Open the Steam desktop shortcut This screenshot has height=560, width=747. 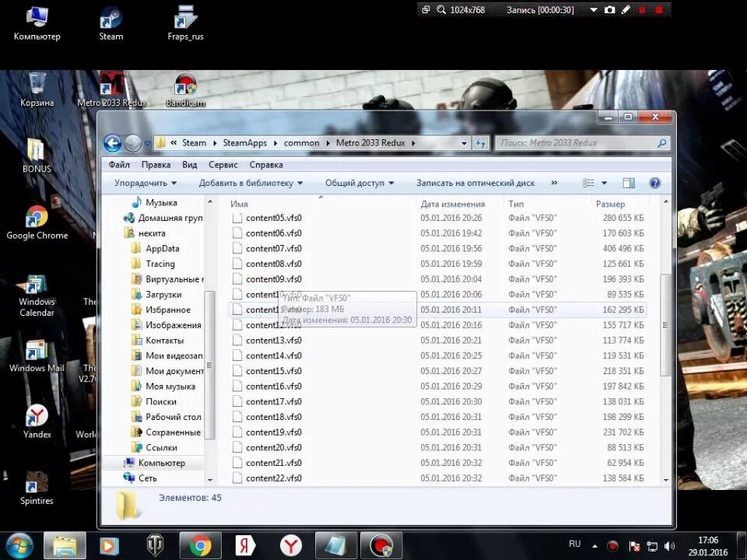(111, 23)
